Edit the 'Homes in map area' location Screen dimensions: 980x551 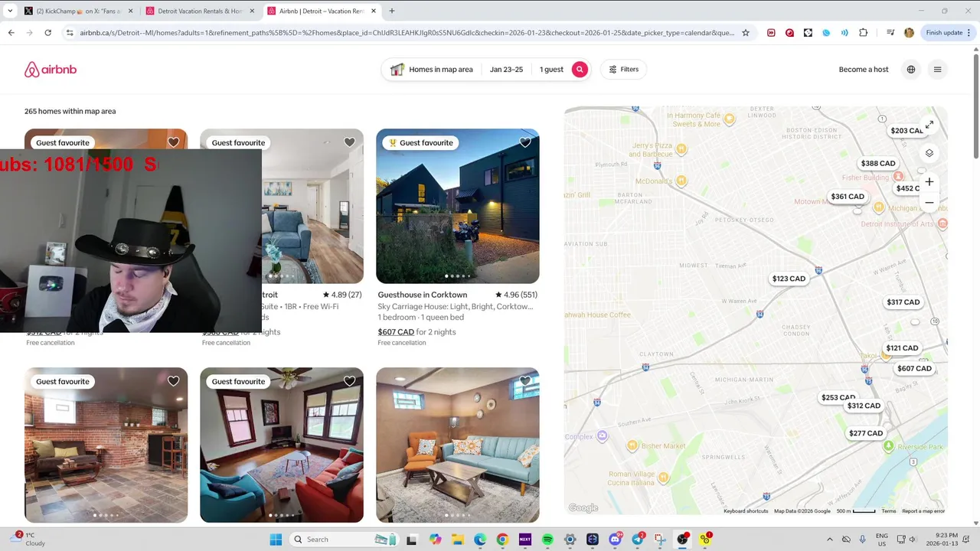432,70
